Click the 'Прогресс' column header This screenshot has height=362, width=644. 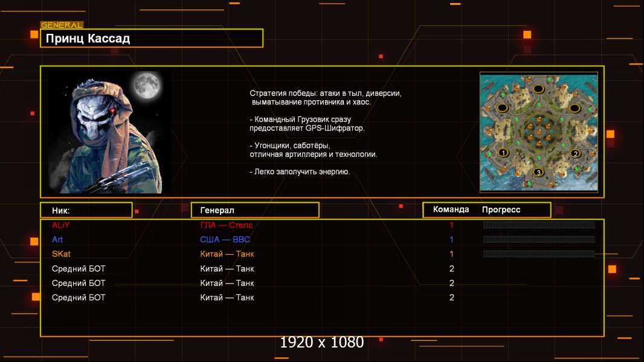pyautogui.click(x=501, y=209)
